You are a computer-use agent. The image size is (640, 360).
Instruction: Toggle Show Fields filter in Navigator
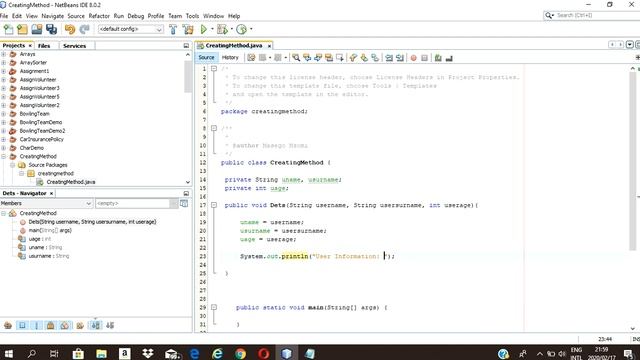(22, 325)
